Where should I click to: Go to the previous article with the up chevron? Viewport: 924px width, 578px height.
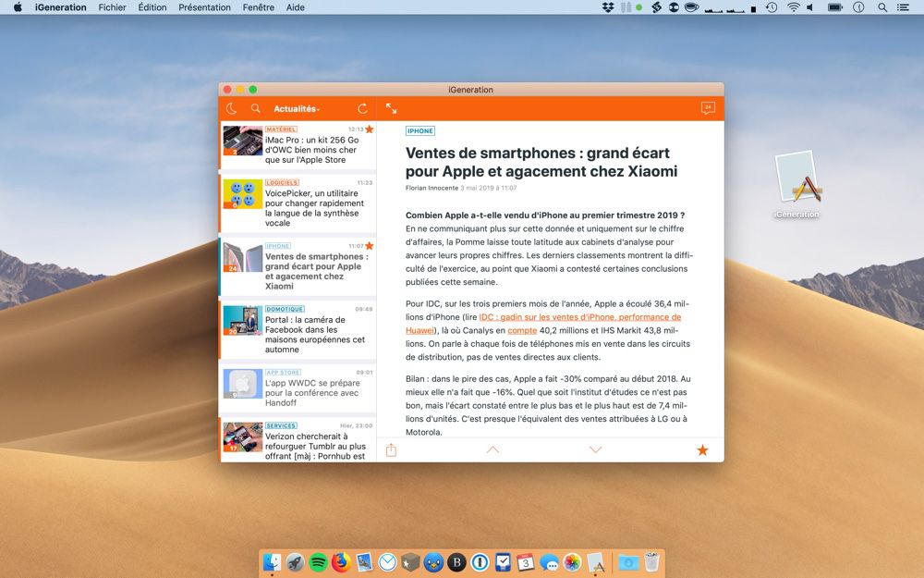click(492, 449)
